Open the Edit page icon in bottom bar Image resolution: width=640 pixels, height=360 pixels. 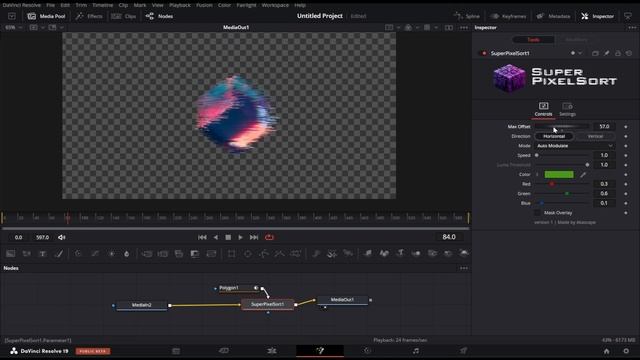point(272,351)
